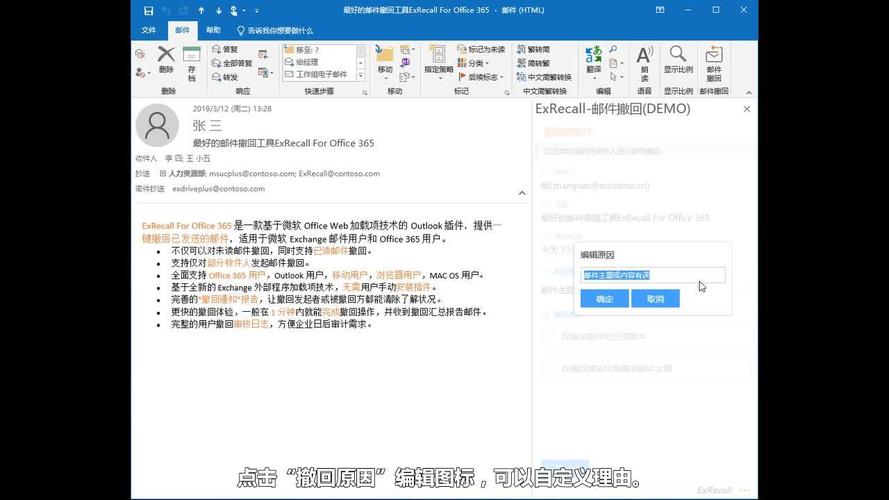This screenshot has height=500, width=889.
Task: Open more respond actions dropdown
Action: point(265,73)
